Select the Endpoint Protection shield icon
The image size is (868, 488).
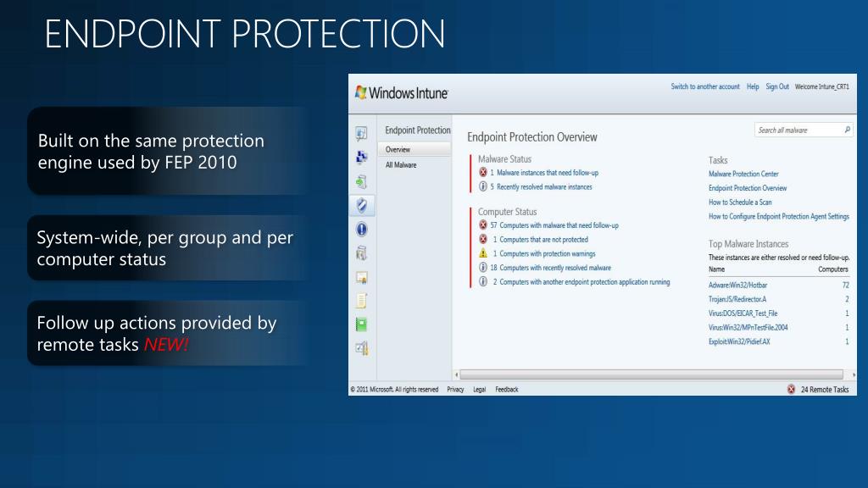coord(361,205)
